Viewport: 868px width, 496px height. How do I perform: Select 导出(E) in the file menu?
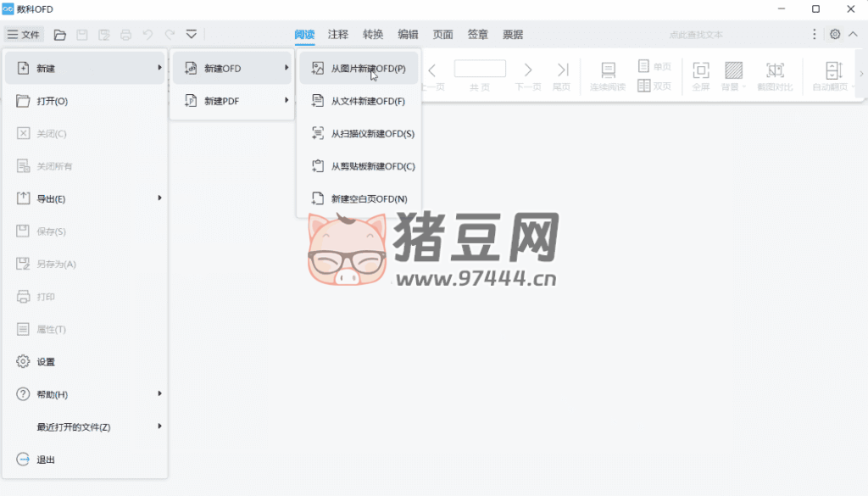click(85, 198)
